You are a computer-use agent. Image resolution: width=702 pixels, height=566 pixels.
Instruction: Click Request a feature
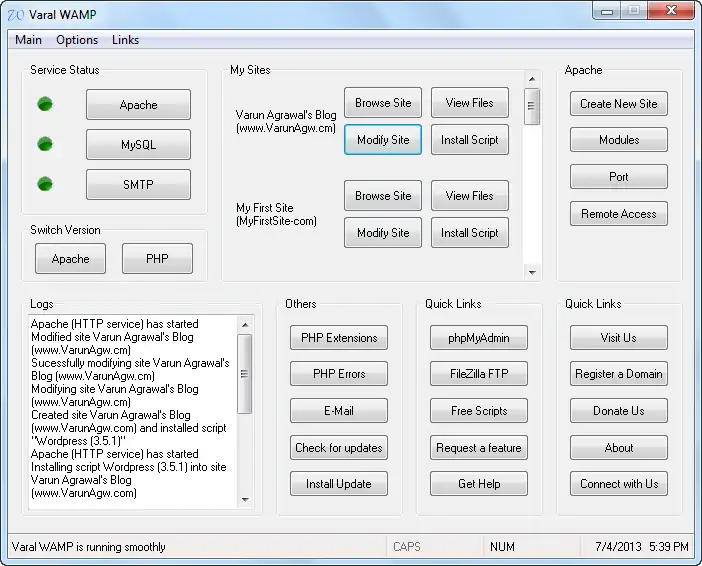click(479, 448)
